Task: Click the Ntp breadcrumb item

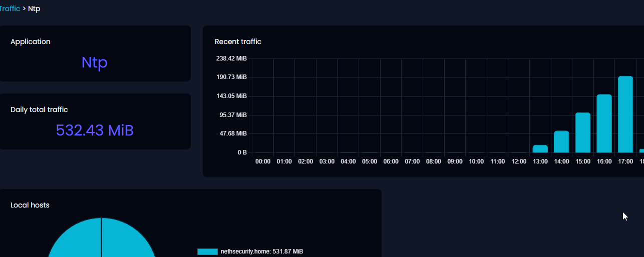Action: [34, 8]
